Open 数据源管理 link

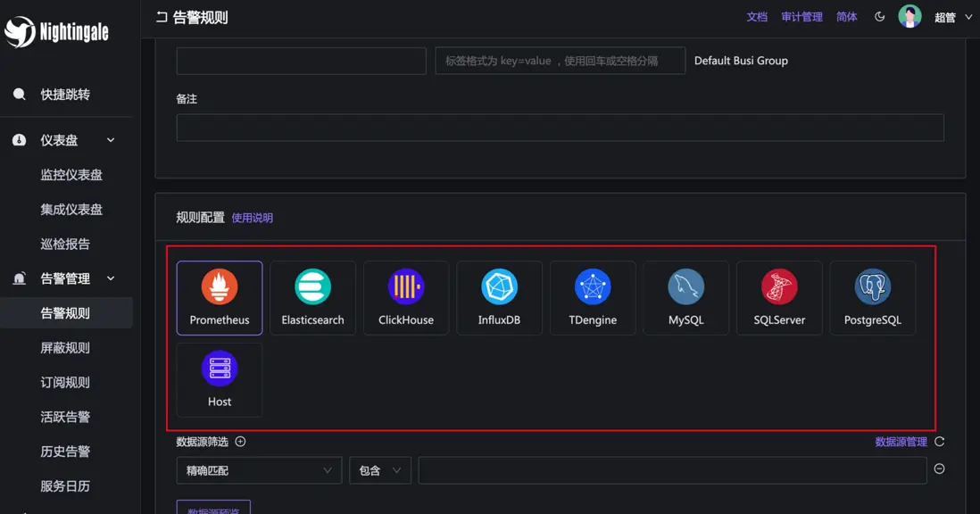(901, 442)
